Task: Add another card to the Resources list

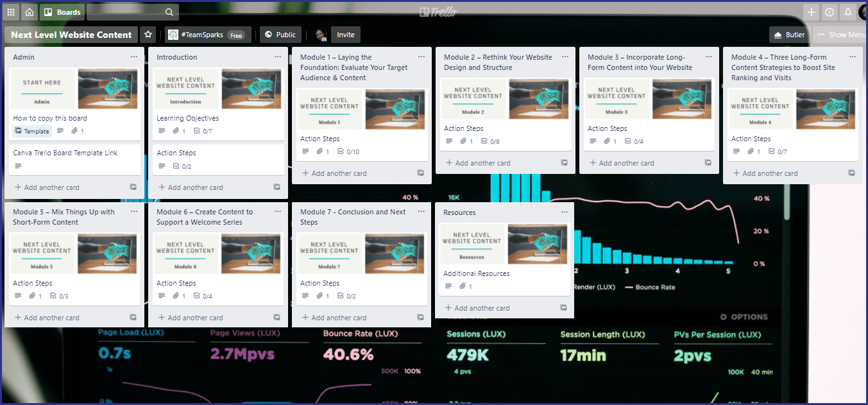Action: [477, 308]
